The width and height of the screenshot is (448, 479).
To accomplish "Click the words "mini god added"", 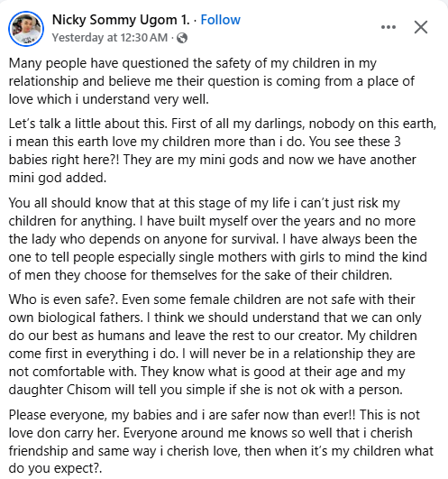I will (58, 178).
